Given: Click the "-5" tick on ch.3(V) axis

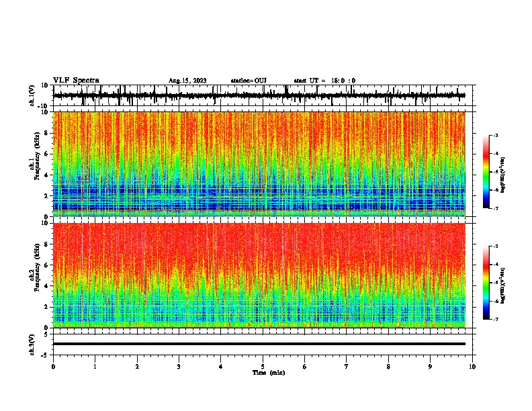Looking at the screenshot, I should pyautogui.click(x=46, y=355).
